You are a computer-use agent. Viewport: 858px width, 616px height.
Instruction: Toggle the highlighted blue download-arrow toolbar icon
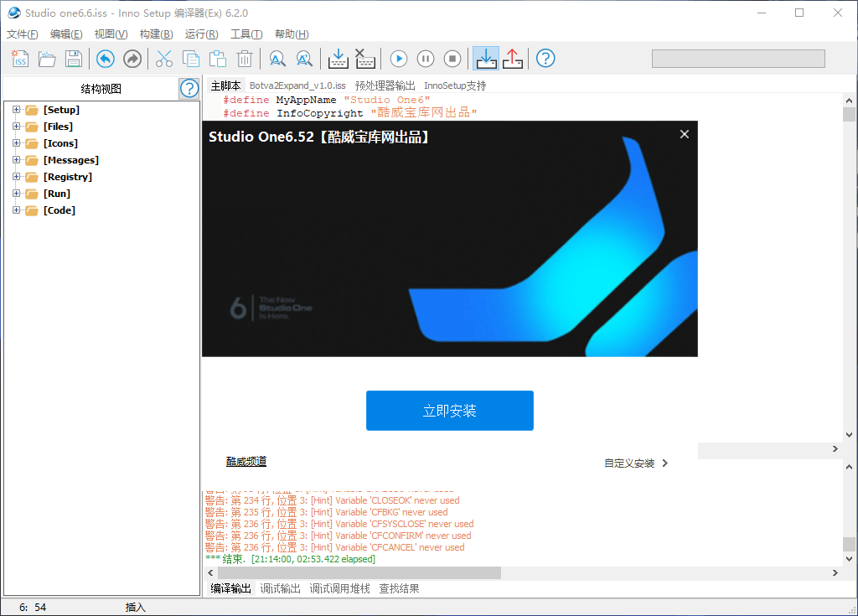(486, 59)
